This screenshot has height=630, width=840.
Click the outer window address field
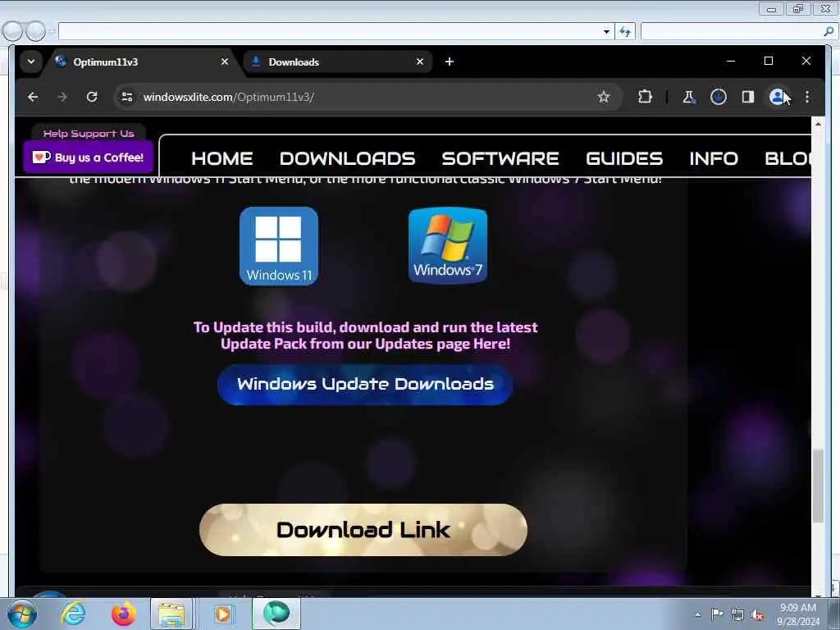[330, 32]
